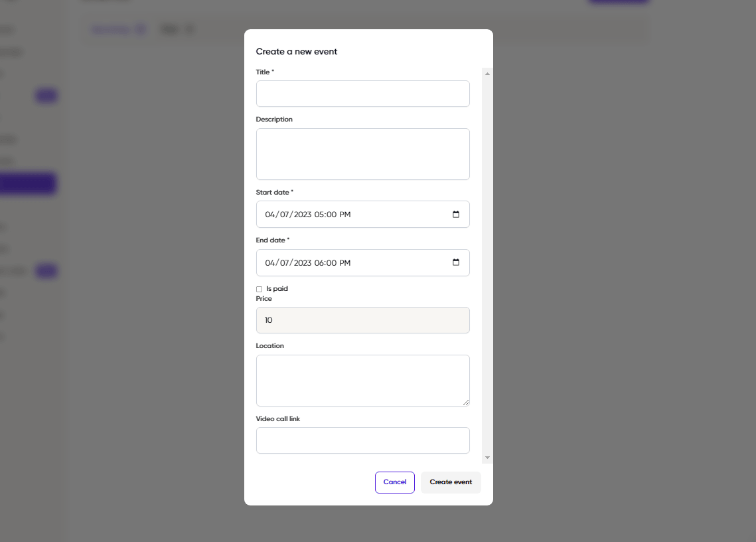Focus the Title input field

pyautogui.click(x=362, y=94)
